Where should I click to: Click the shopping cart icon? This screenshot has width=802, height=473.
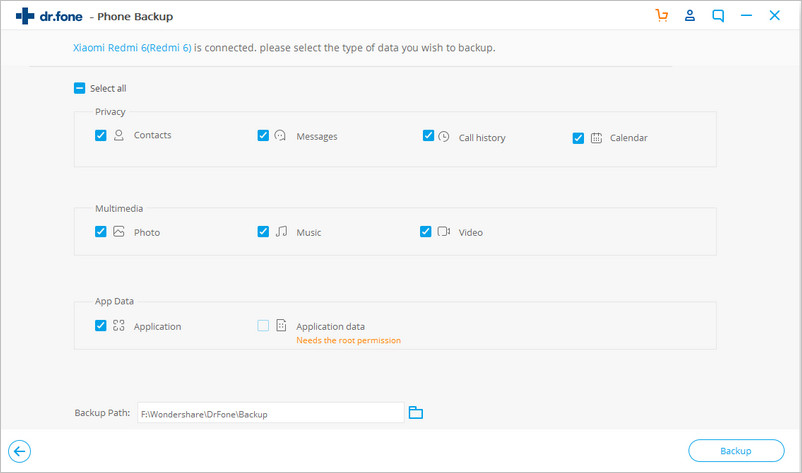coord(661,16)
